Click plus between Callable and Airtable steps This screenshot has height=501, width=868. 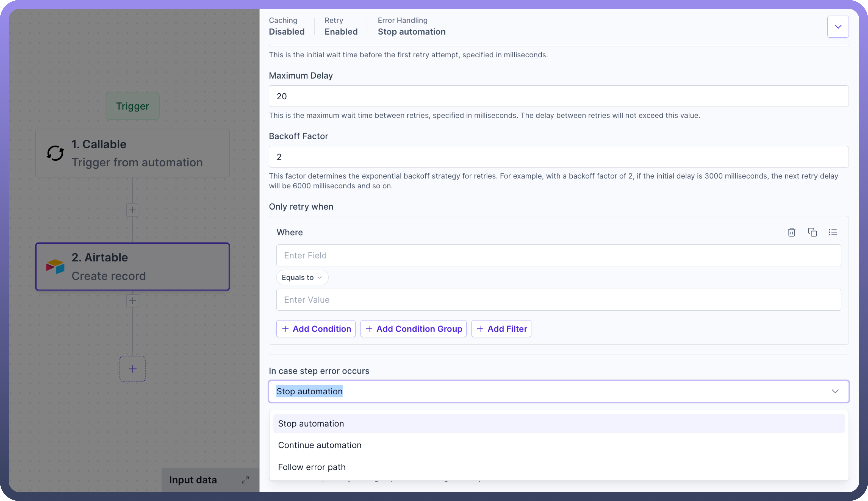click(133, 210)
